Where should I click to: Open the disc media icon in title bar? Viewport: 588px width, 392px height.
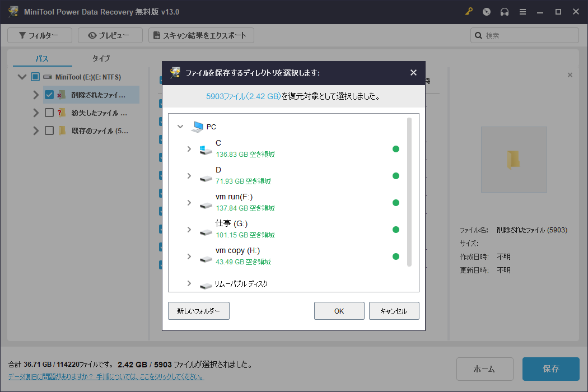[x=487, y=12]
